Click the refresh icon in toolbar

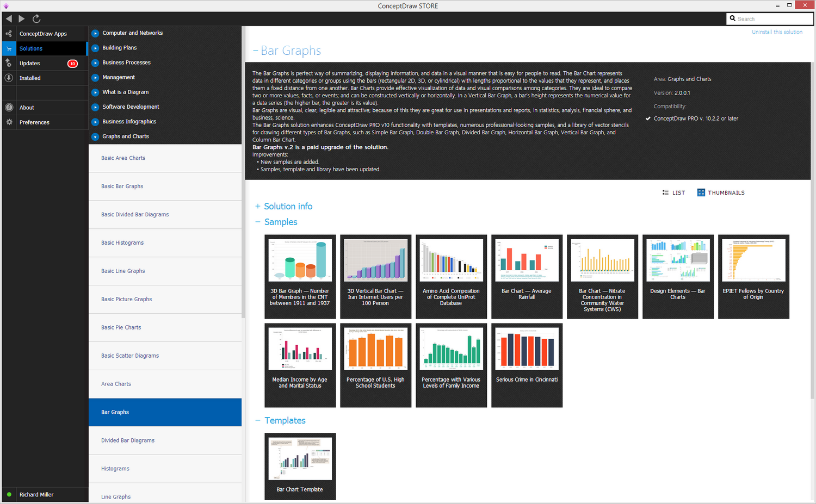[36, 18]
